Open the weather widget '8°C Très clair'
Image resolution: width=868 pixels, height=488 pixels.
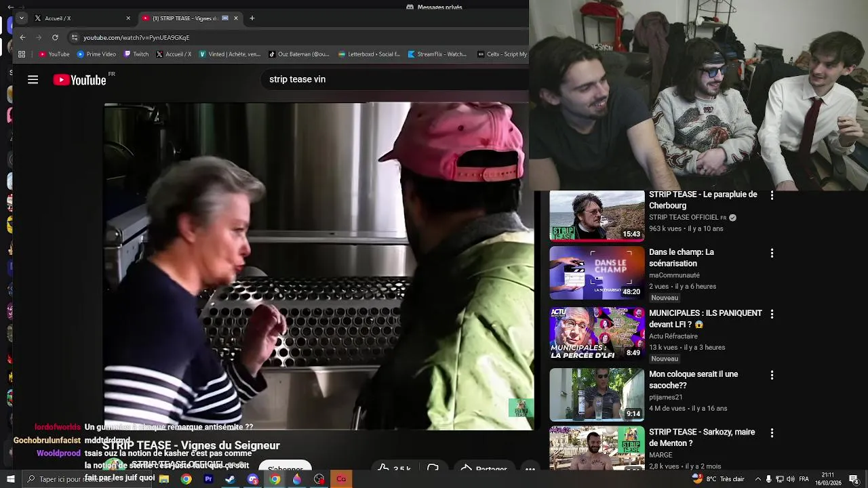click(719, 479)
